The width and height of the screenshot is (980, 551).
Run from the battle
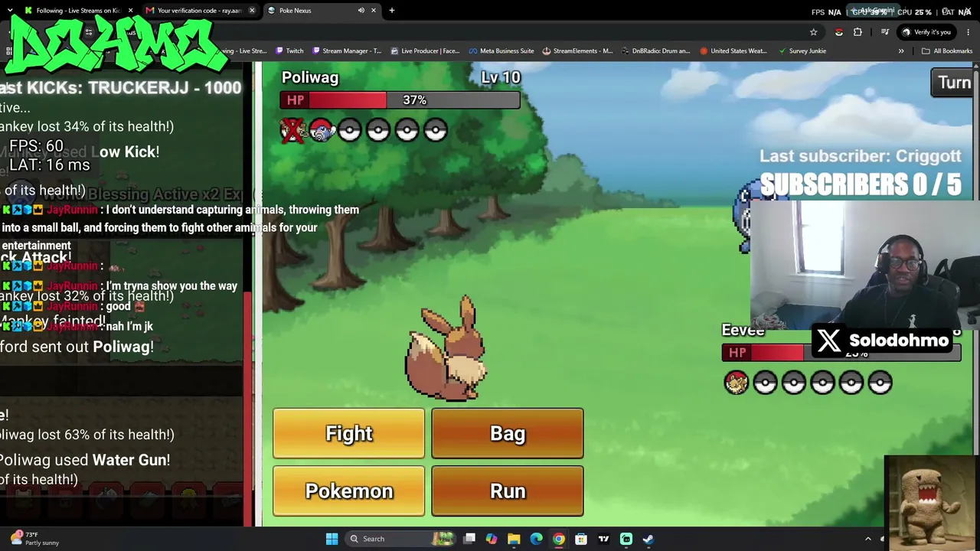(507, 491)
